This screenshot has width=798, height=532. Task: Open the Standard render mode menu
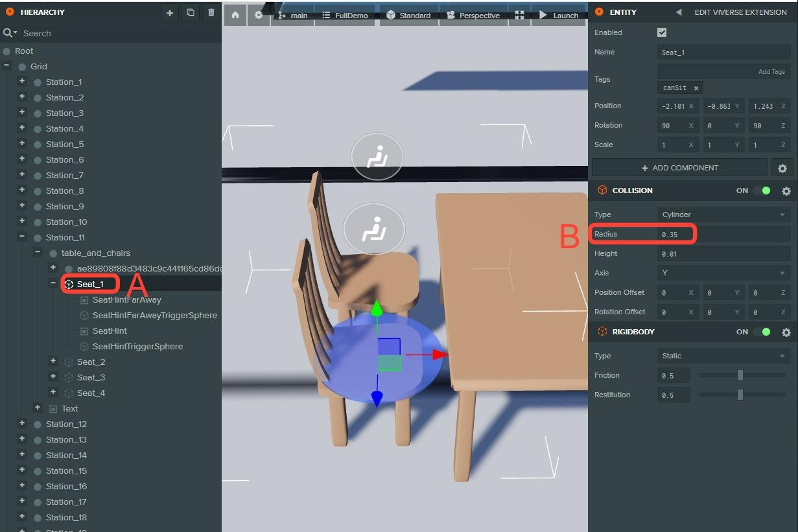pyautogui.click(x=409, y=15)
